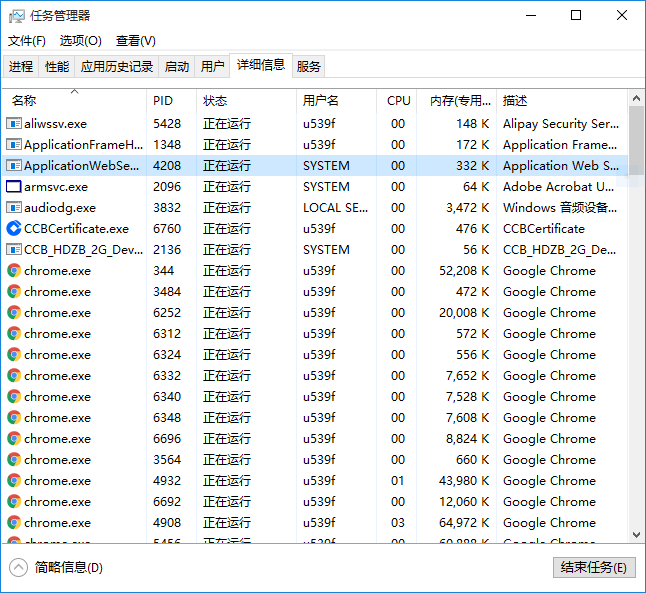Click Chrome icon for PID 4932
This screenshot has height=593, width=646.
[14, 480]
